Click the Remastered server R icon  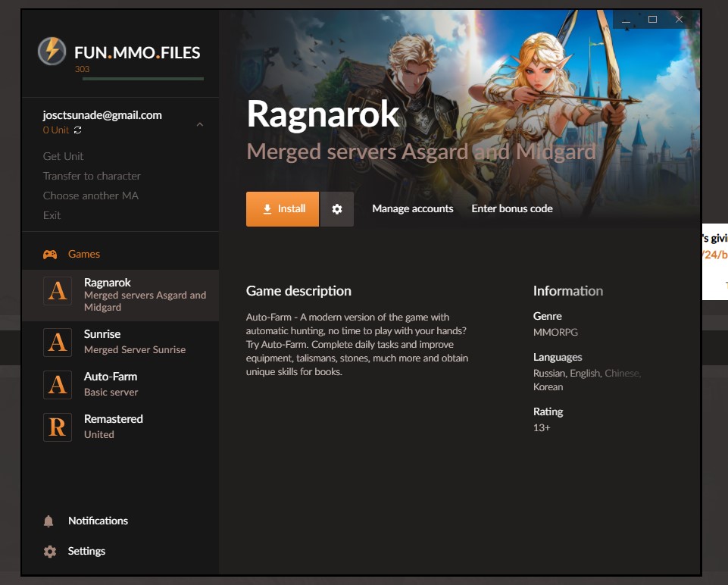pos(58,427)
